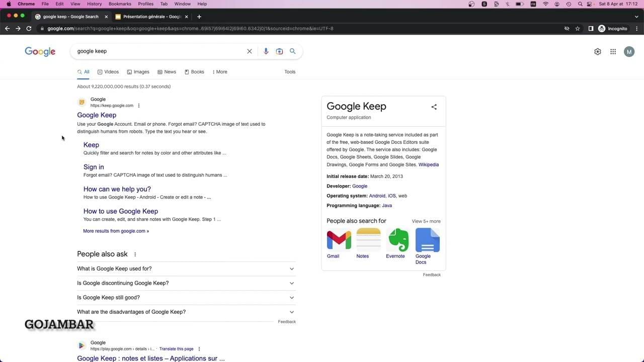
Task: Open the account avatar labeled M
Action: (x=629, y=52)
